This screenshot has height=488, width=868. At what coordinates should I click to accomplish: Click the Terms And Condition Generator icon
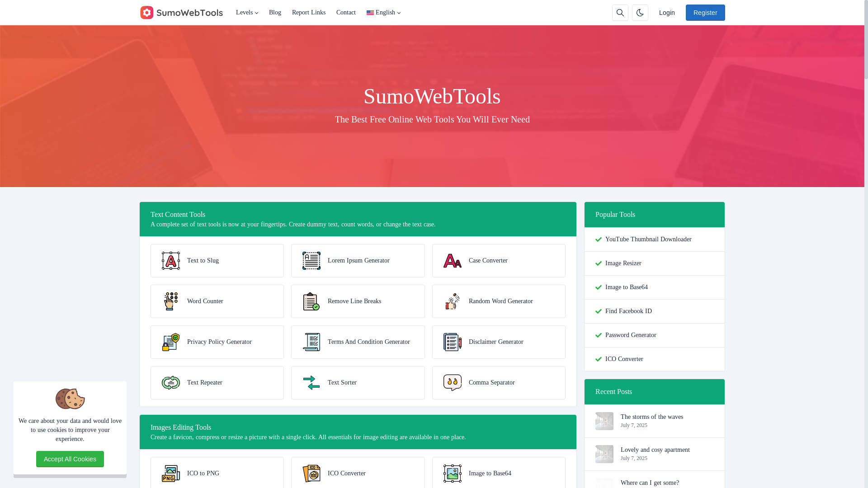[311, 342]
